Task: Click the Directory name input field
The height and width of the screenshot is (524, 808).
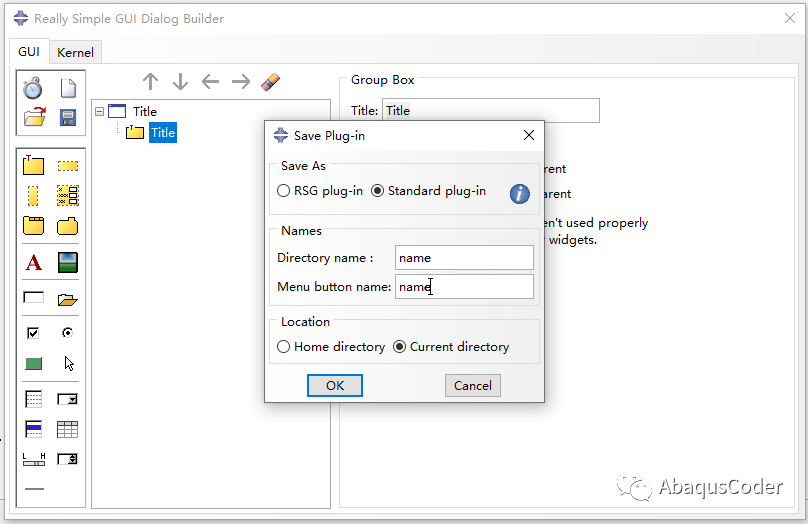Action: [x=464, y=257]
